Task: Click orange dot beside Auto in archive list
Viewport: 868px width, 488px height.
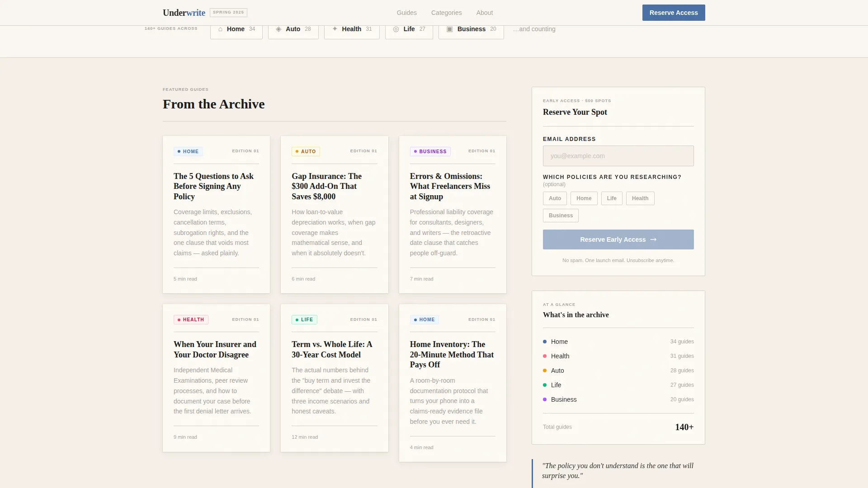Action: coord(545,371)
